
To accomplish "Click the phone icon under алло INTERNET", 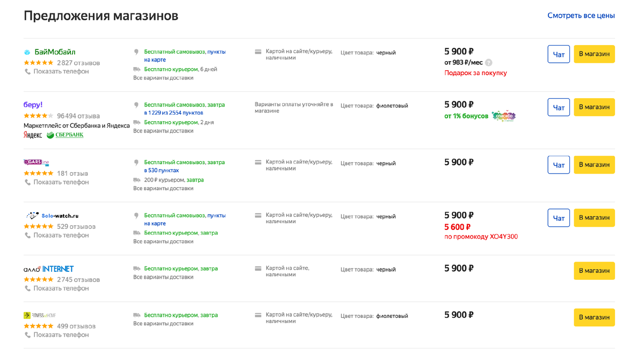I will [x=27, y=288].
